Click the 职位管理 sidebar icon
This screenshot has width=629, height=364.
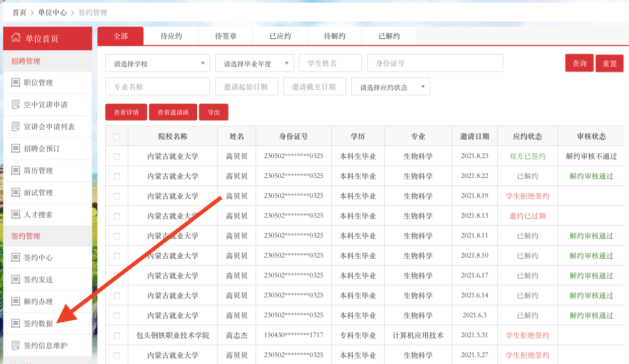(15, 83)
